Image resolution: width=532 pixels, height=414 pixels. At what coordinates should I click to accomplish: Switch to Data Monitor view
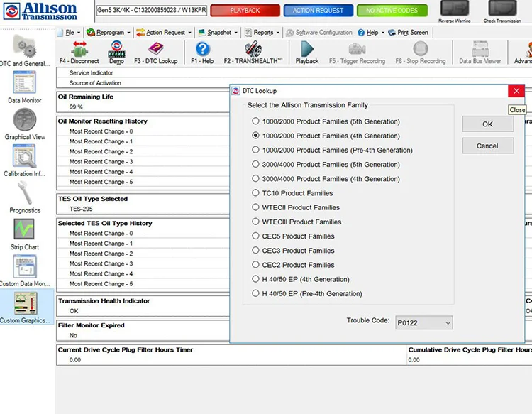tap(24, 87)
